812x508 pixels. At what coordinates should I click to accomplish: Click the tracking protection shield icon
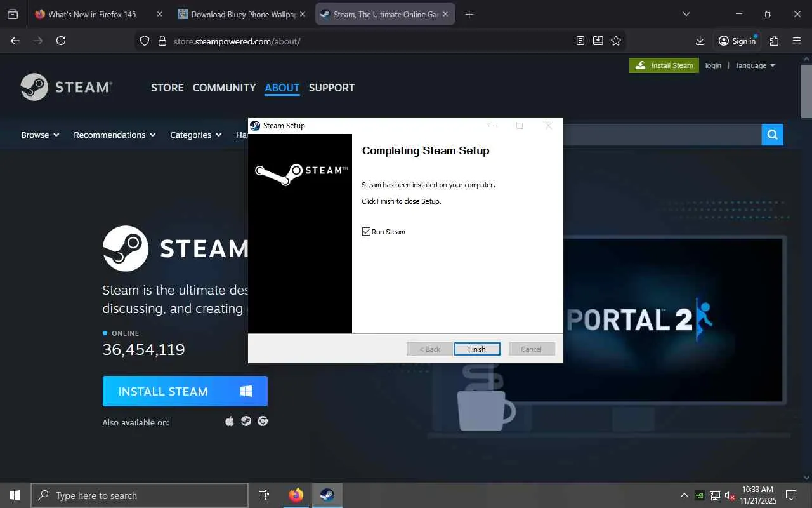click(x=145, y=41)
